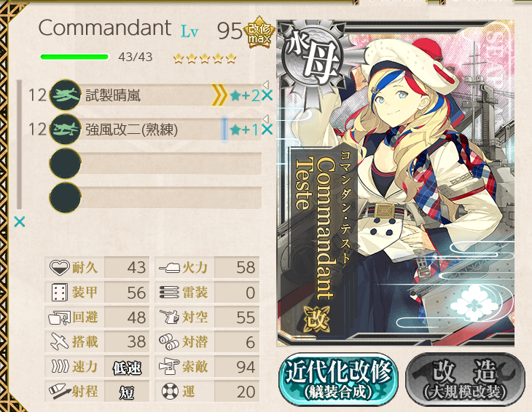Click the seaplane fighter icon for 強風改二(熟練)

(x=65, y=130)
